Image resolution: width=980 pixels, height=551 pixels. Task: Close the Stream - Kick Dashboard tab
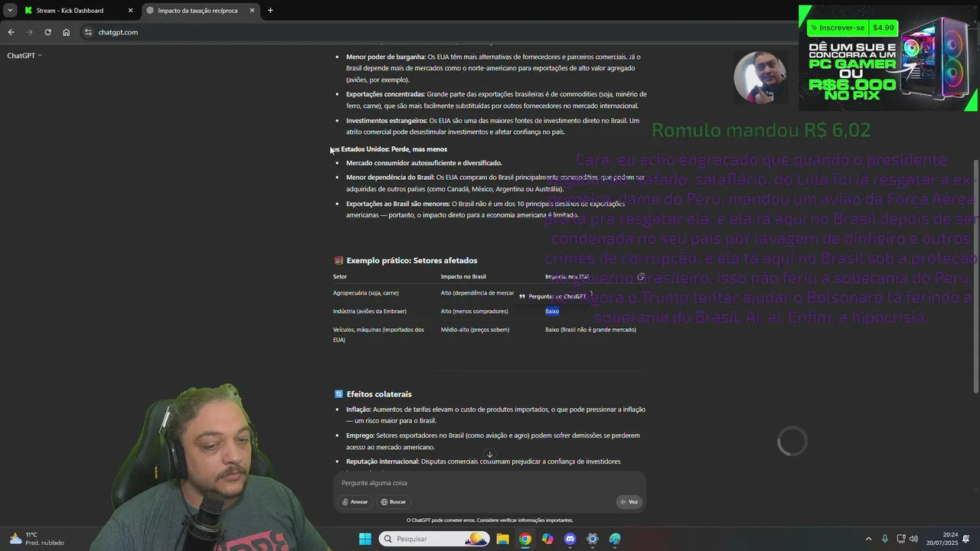(130, 10)
